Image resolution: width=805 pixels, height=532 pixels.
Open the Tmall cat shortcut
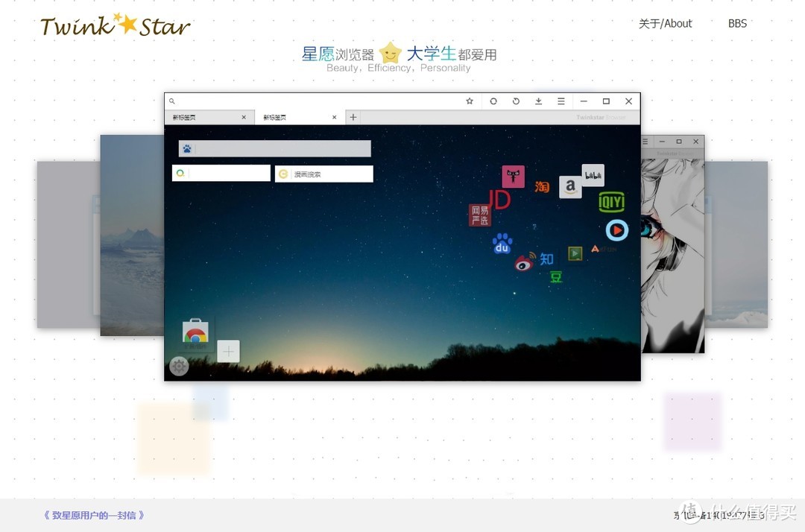tap(513, 177)
